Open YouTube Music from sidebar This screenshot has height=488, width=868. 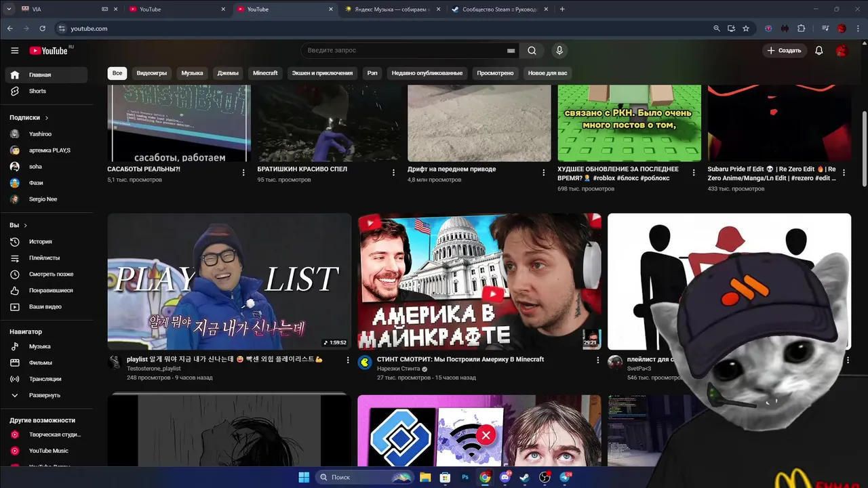[x=46, y=451]
